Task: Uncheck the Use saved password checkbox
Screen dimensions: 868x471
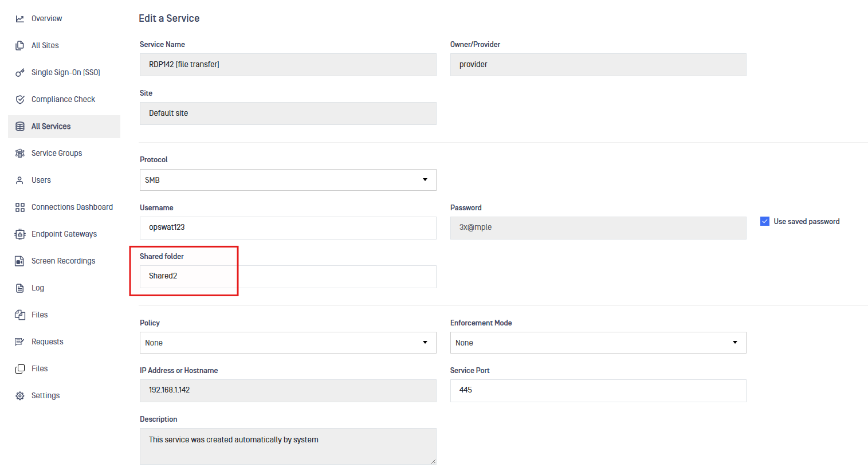Action: point(765,221)
